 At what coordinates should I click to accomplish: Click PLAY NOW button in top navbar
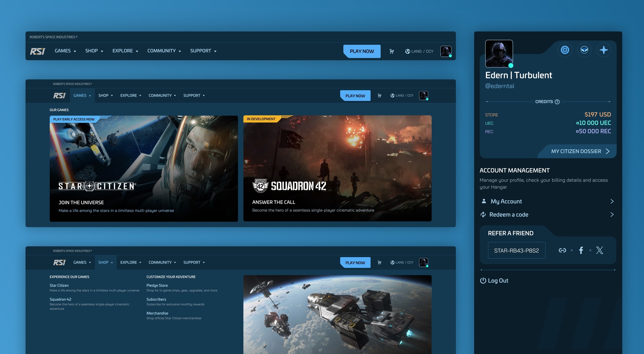362,51
